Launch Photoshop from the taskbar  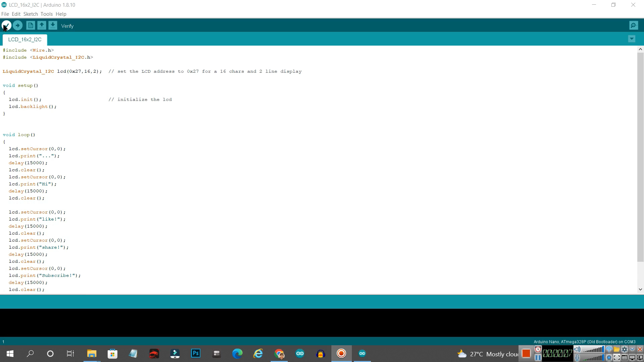tap(196, 353)
